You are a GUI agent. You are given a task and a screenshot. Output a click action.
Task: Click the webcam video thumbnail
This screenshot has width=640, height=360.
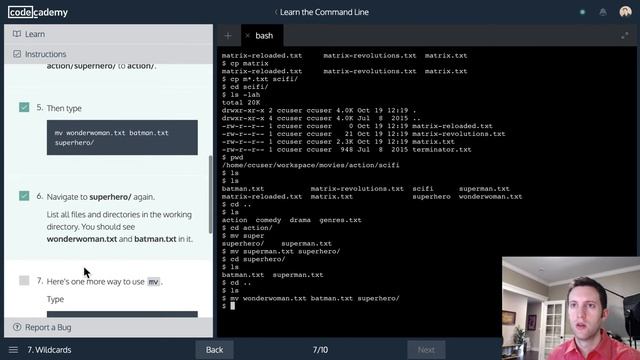coord(571,308)
